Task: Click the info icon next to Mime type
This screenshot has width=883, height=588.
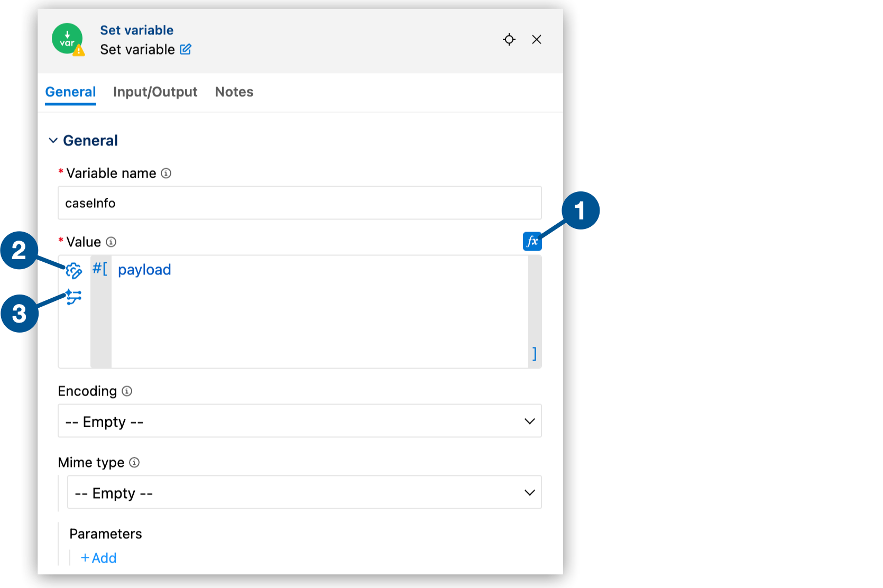Action: coord(134,463)
